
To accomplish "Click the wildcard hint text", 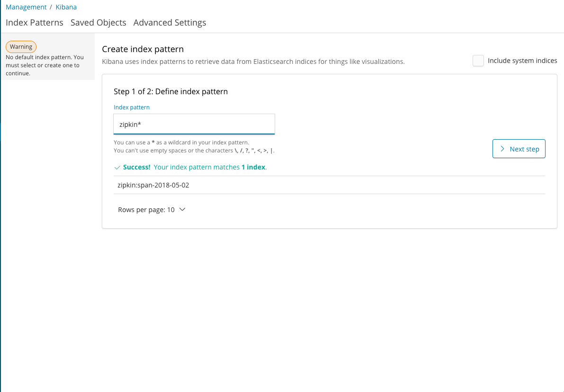I will pos(181,143).
